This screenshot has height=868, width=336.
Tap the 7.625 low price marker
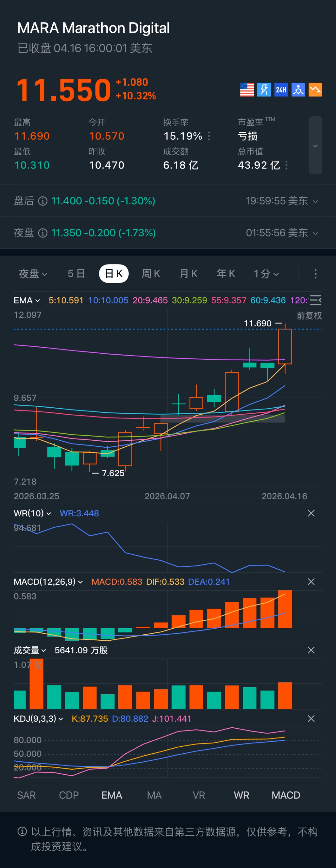tap(108, 473)
